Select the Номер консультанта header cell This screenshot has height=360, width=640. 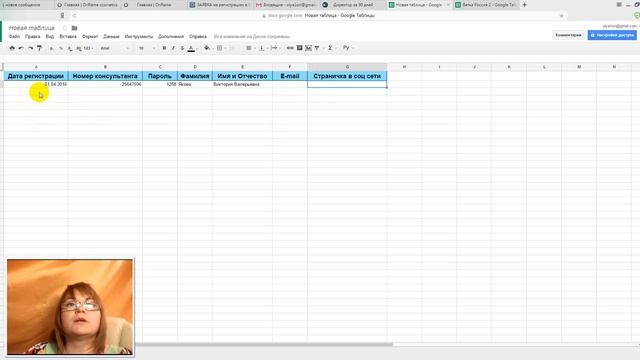coord(105,76)
